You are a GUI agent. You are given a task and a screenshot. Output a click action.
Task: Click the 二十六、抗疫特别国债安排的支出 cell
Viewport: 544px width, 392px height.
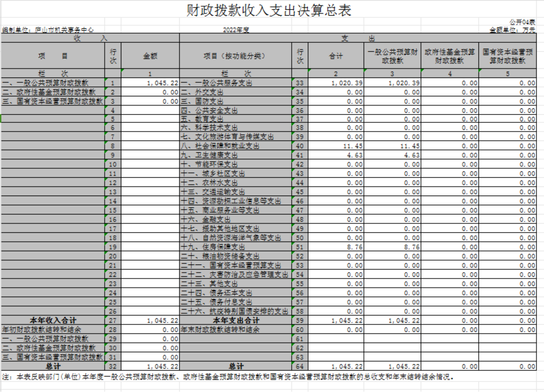coord(235,311)
